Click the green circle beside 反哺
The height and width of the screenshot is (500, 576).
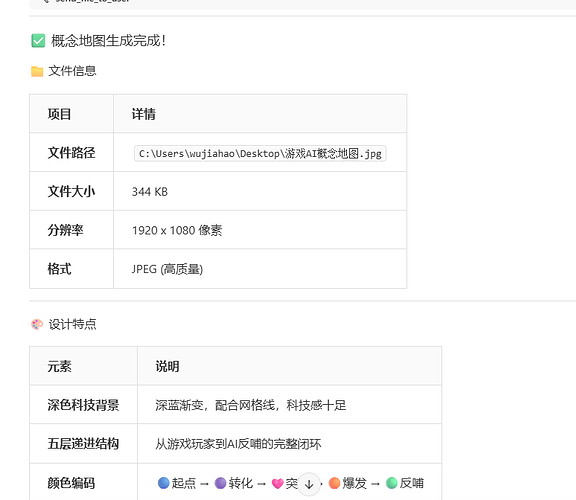392,483
